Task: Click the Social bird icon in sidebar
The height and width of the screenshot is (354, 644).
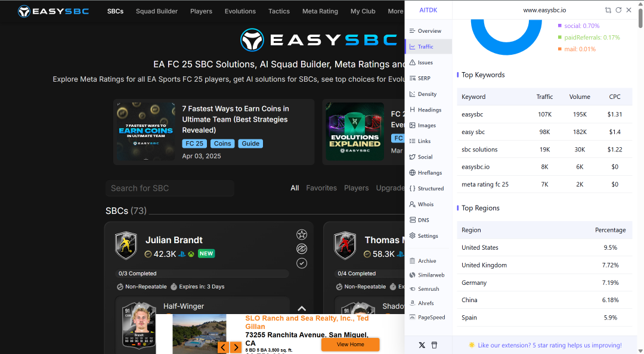Action: 413,157
